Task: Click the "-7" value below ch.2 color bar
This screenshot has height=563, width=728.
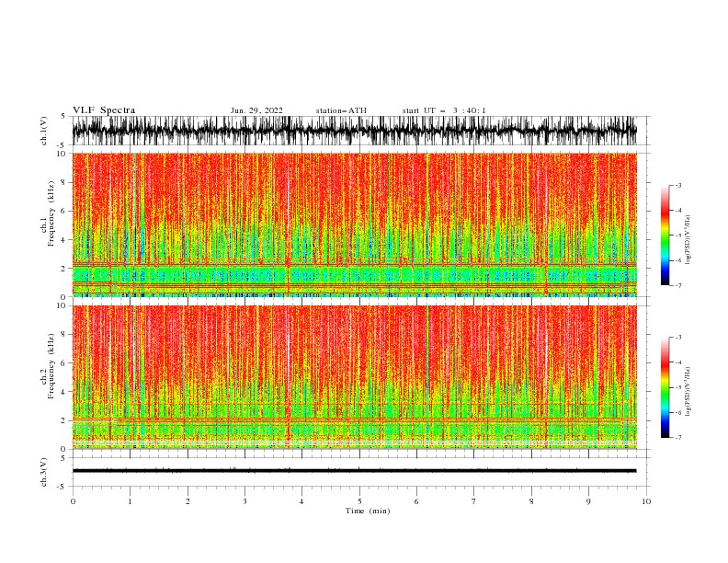Action: pos(677,438)
